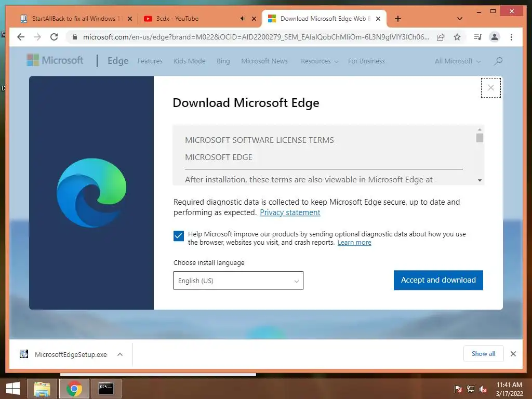Click the Accept and download button
This screenshot has height=399, width=532.
pyautogui.click(x=438, y=280)
